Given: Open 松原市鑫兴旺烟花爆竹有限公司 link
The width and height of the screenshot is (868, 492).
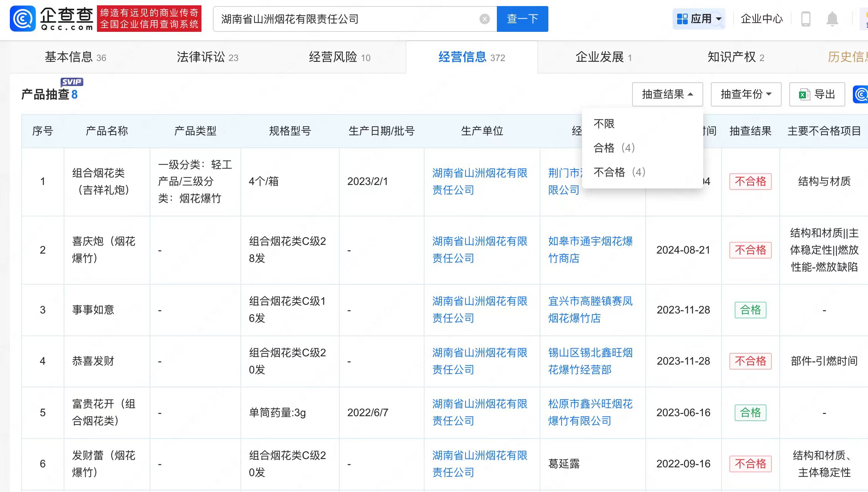Looking at the screenshot, I should tap(590, 412).
